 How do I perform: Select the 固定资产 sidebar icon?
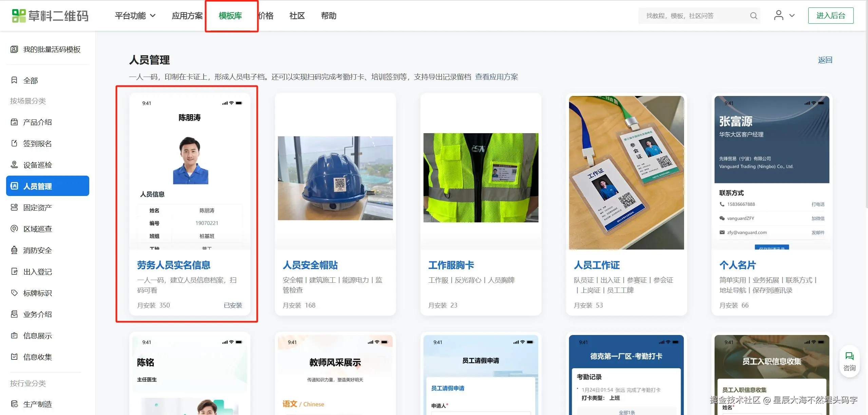pyautogui.click(x=14, y=207)
